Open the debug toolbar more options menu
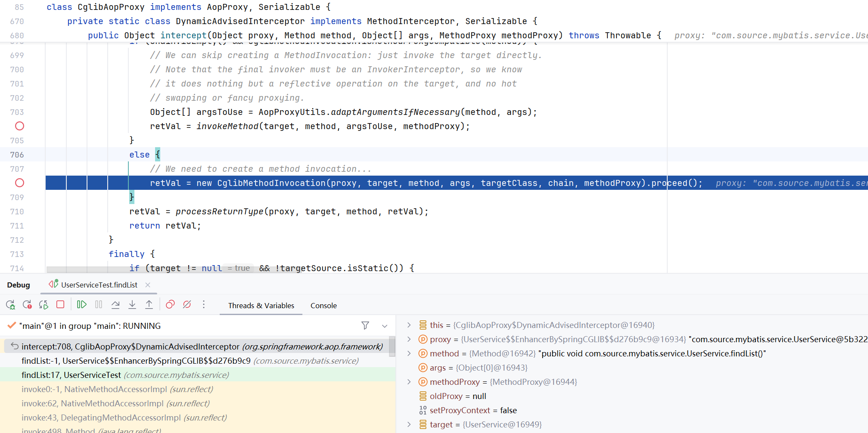The width and height of the screenshot is (868, 433). click(204, 305)
